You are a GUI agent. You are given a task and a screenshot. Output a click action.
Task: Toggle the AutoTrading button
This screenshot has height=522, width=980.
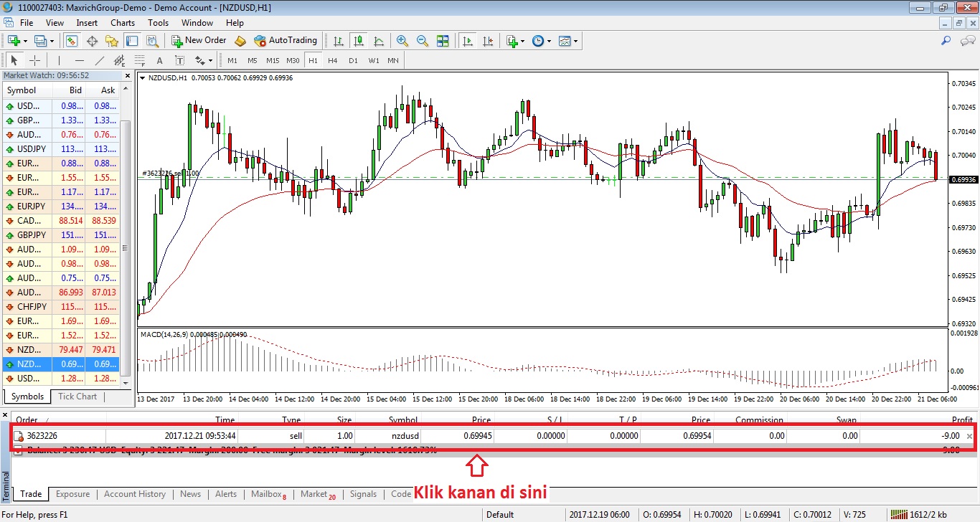tap(285, 41)
